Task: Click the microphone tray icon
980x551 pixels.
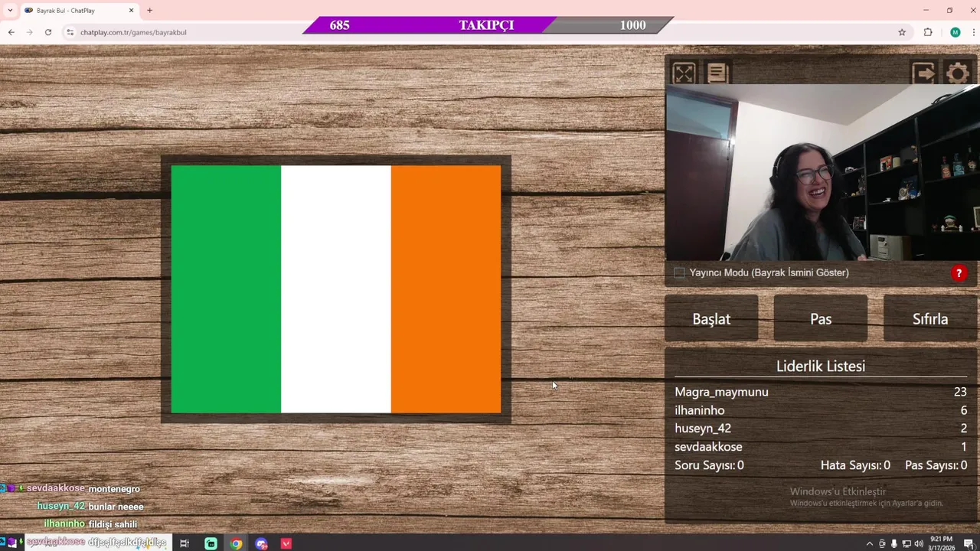Action: click(893, 543)
